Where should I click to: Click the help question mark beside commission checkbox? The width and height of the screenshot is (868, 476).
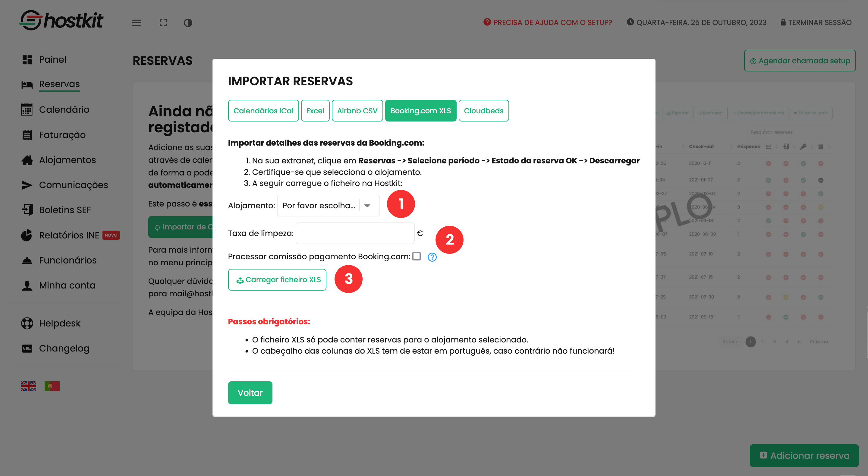click(x=432, y=257)
